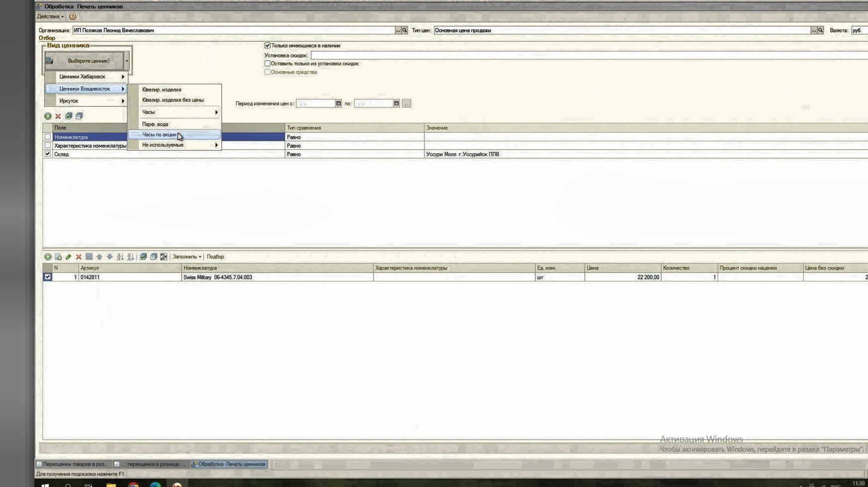Switch to Переоценки товаров в роз... tab
This screenshot has width=868, height=487.
click(73, 465)
